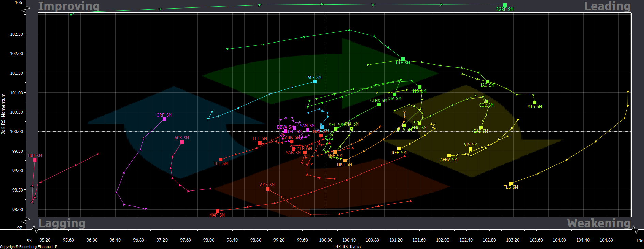644x249 pixels.
Task: Click the JdK RS-Ratio axis title
Action: click(x=347, y=247)
